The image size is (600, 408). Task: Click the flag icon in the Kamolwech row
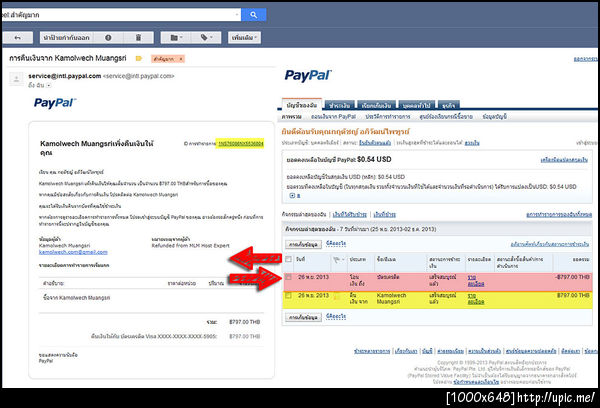[337, 296]
